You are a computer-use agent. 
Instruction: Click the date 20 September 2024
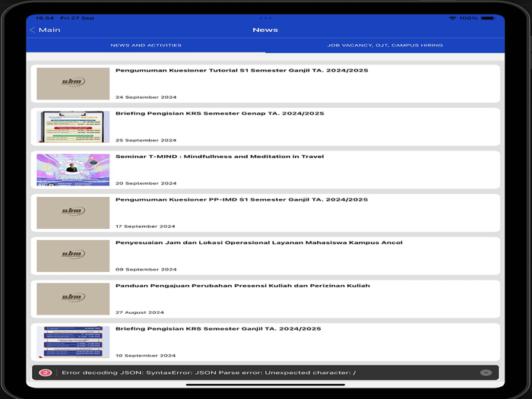[146, 183]
